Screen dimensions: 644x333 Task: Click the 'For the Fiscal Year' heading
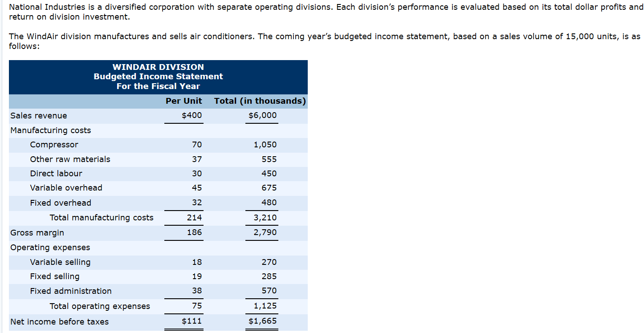(x=158, y=86)
